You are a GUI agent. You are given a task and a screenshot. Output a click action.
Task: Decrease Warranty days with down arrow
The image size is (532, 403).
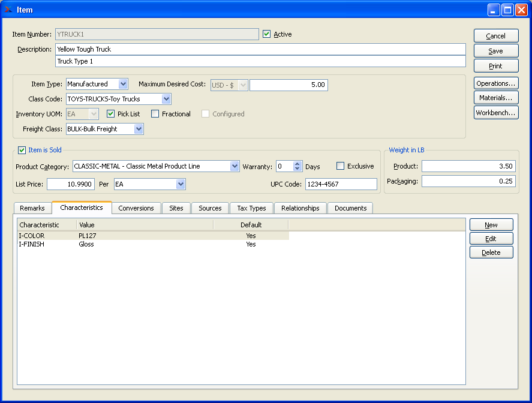(x=297, y=169)
